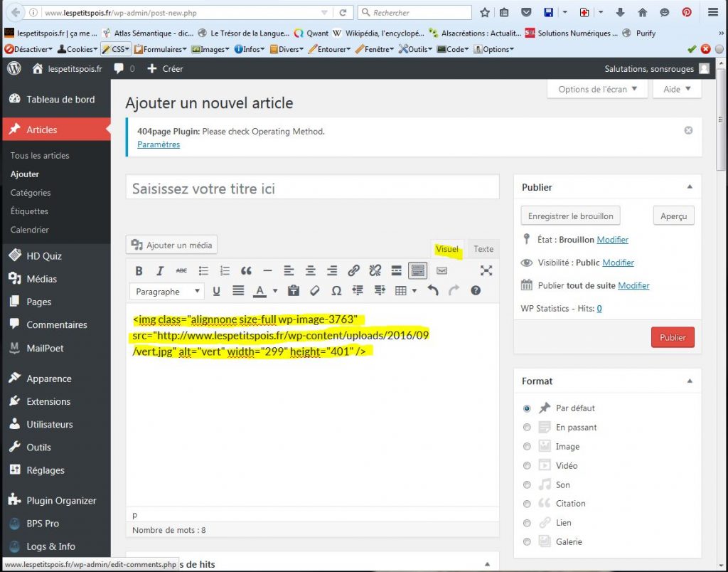Clear formatting with the eraser icon
Image resolution: width=728 pixels, height=572 pixels.
point(315,291)
